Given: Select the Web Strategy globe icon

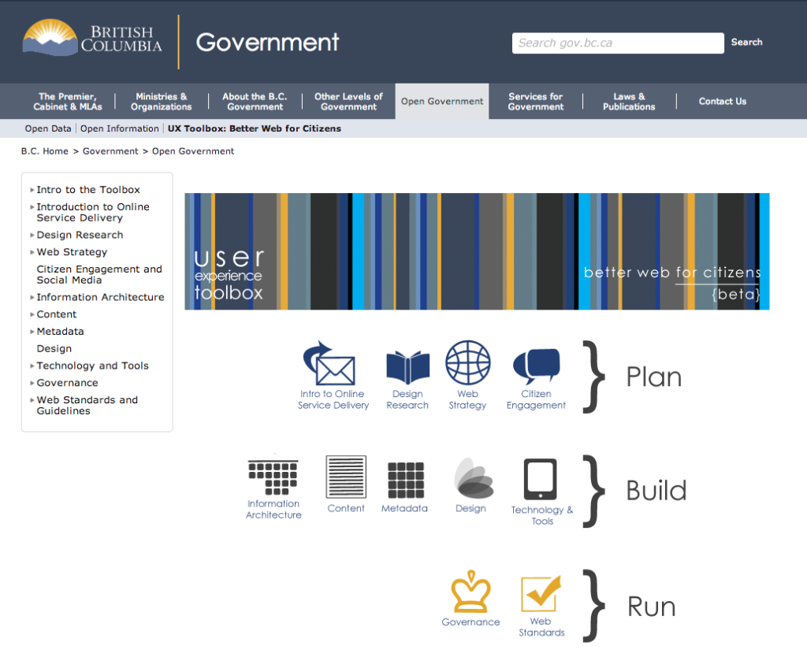Looking at the screenshot, I should (x=467, y=363).
